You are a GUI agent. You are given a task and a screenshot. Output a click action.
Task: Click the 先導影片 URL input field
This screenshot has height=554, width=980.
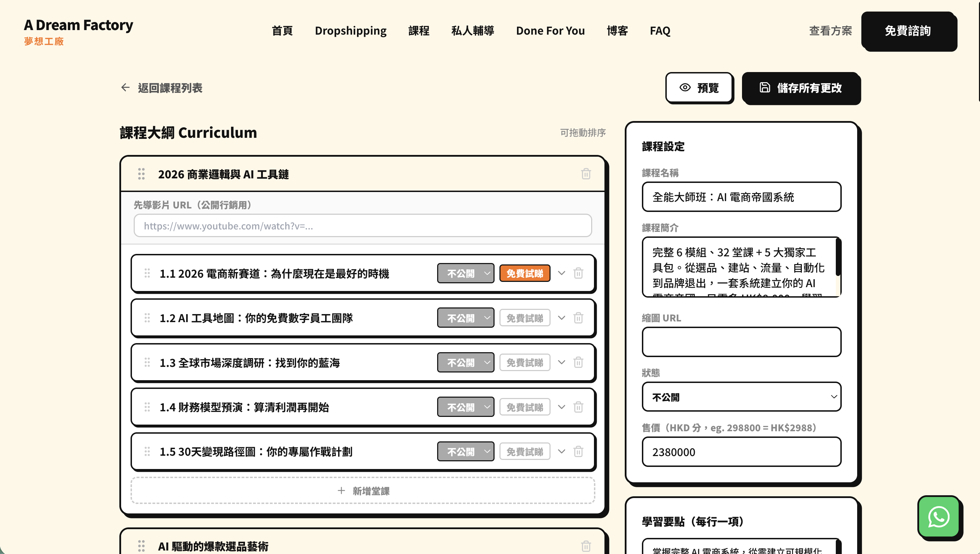coord(362,226)
